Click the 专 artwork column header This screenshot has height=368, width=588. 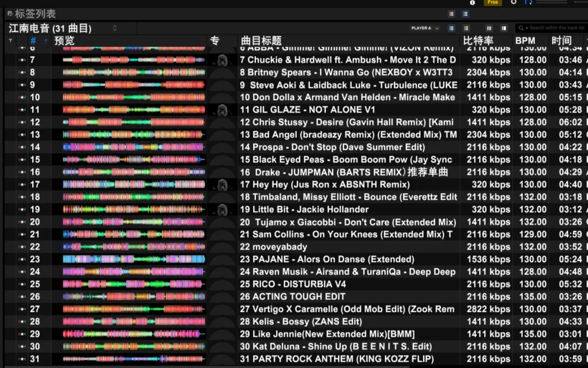click(215, 40)
